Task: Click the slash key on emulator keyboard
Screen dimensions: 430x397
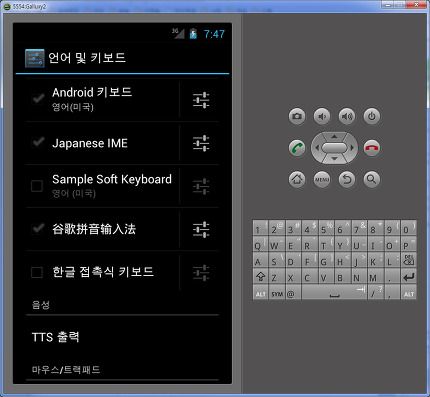Action: tap(376, 293)
